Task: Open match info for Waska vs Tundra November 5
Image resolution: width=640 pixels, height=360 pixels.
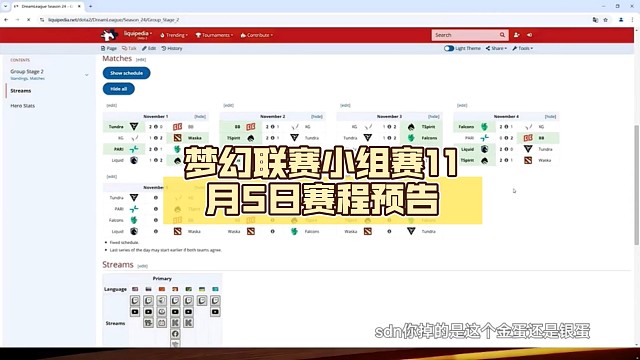Action: click(389, 231)
